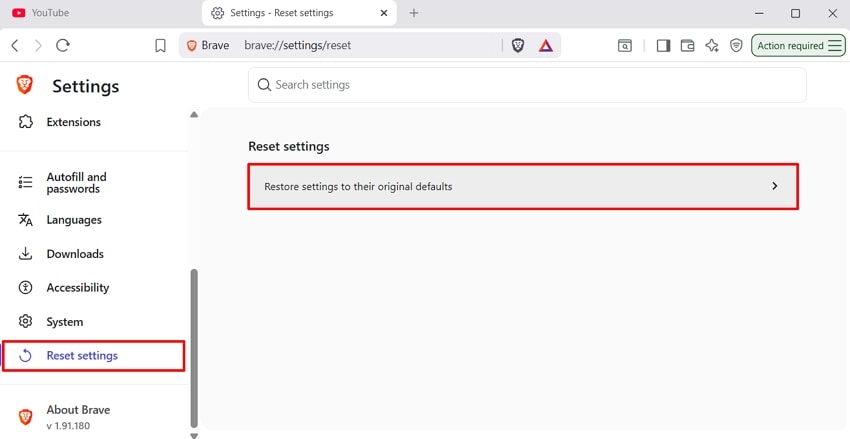The height and width of the screenshot is (439, 850).
Task: Click the Downloads arrow icon
Action: (25, 253)
